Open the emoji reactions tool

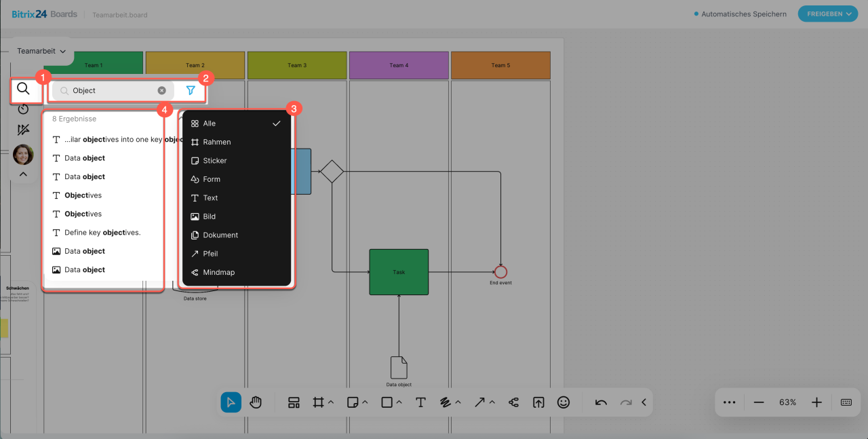[563, 402]
